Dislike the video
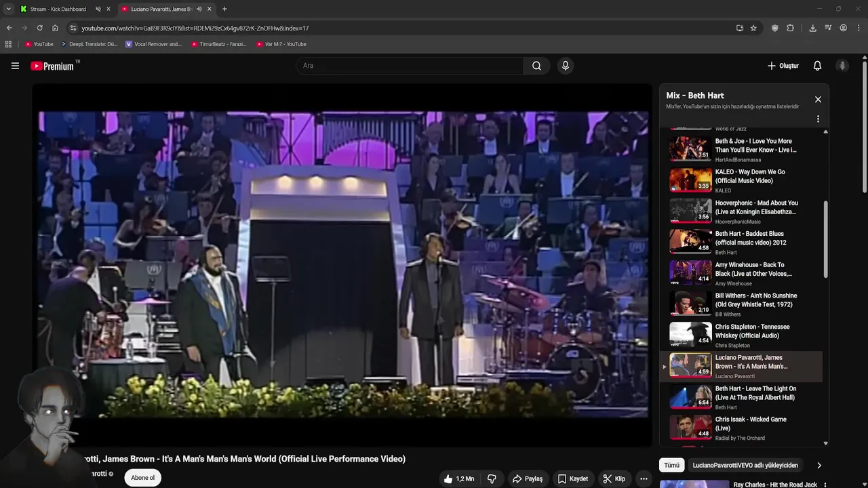 tap(492, 479)
